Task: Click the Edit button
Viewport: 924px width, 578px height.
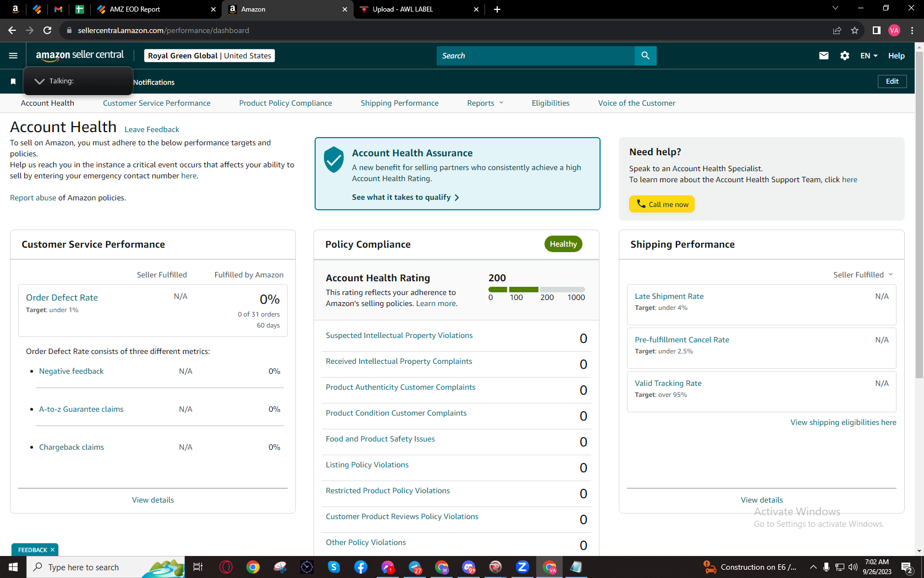Action: [892, 81]
